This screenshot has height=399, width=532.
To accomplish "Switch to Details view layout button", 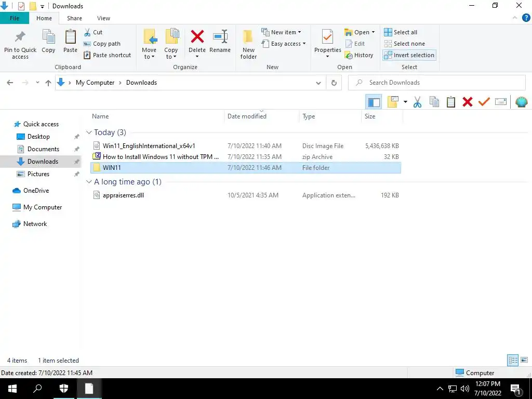I will pos(513,360).
